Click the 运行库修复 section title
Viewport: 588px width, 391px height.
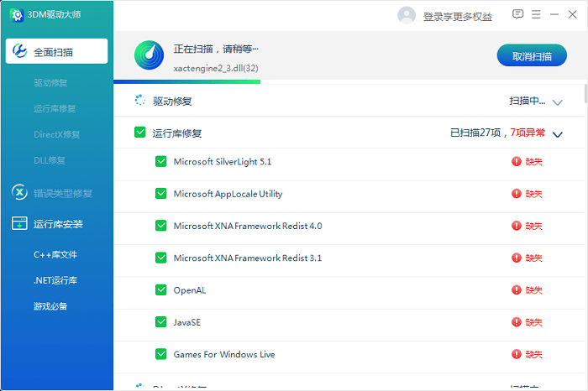pyautogui.click(x=177, y=133)
